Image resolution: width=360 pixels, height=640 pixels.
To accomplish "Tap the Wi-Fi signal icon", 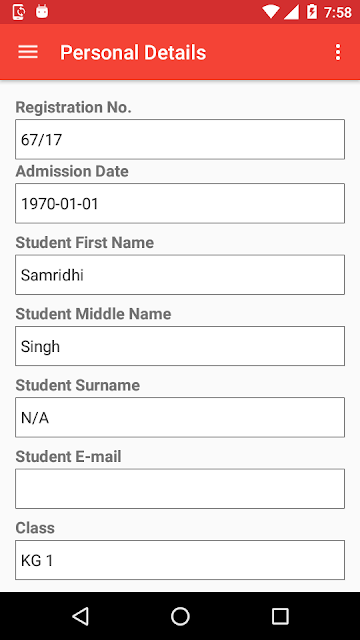I will point(270,12).
